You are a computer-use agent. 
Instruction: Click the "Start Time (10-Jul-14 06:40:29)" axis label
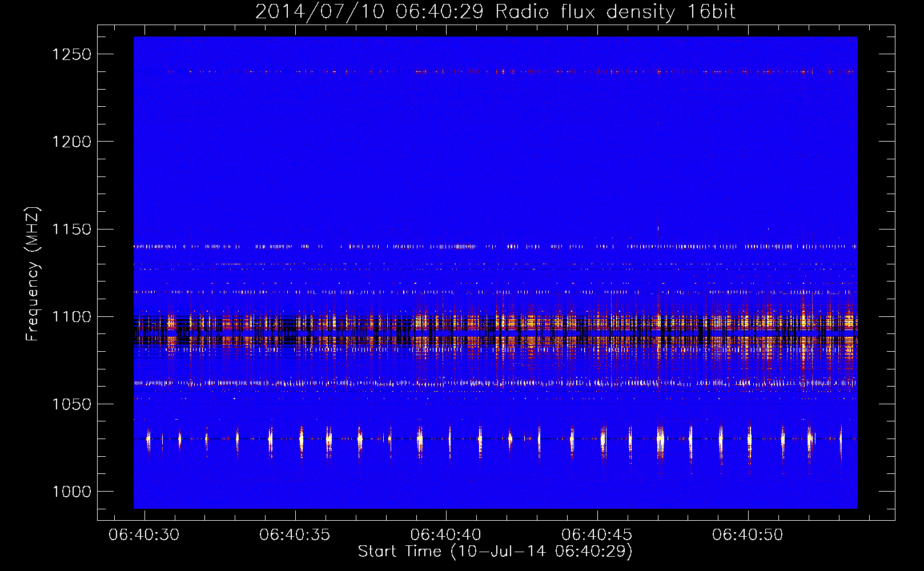click(495, 552)
